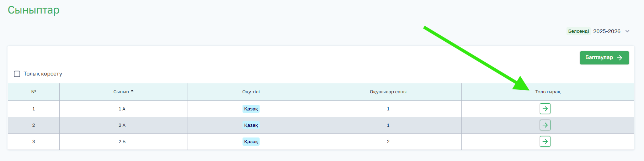Open details arrow for class 1 А
The image size is (644, 161).
tap(545, 109)
